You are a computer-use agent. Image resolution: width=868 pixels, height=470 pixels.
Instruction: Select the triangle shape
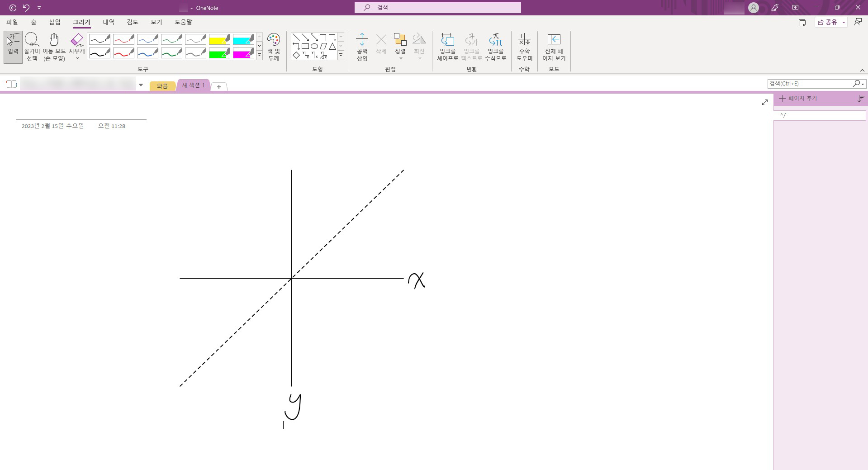pos(332,46)
